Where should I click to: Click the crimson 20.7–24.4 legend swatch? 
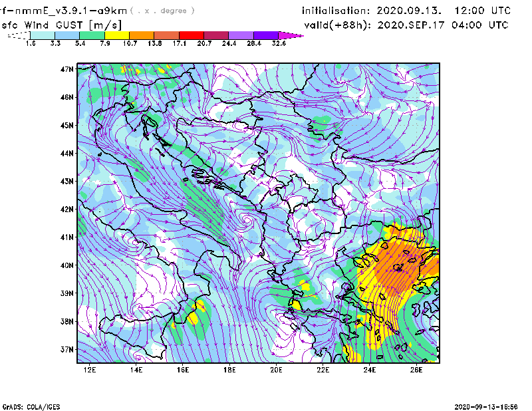click(x=216, y=35)
